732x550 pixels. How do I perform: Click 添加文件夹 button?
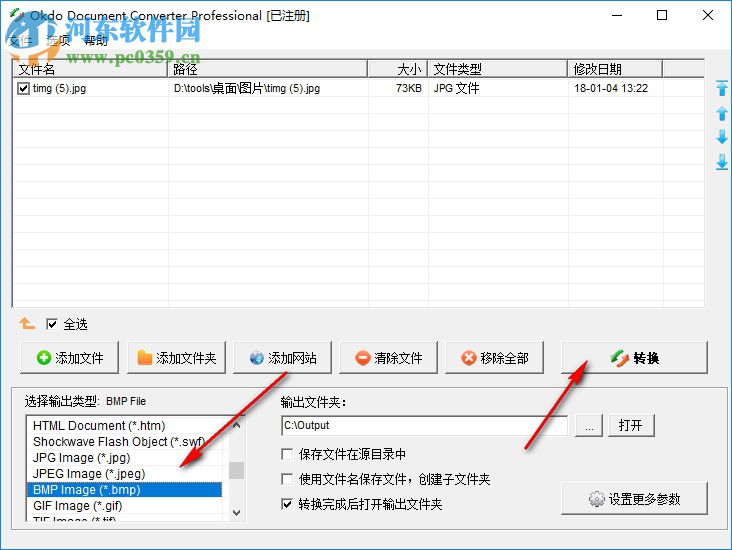click(x=176, y=358)
